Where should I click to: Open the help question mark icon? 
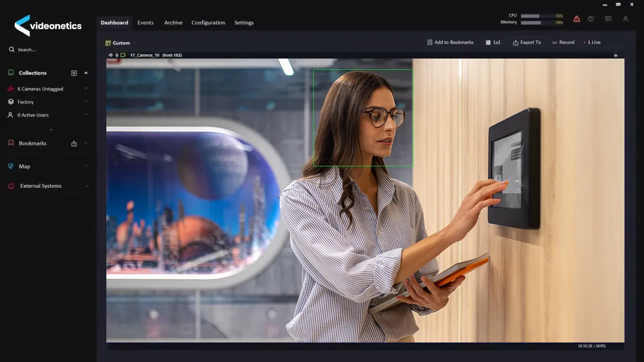coord(591,19)
